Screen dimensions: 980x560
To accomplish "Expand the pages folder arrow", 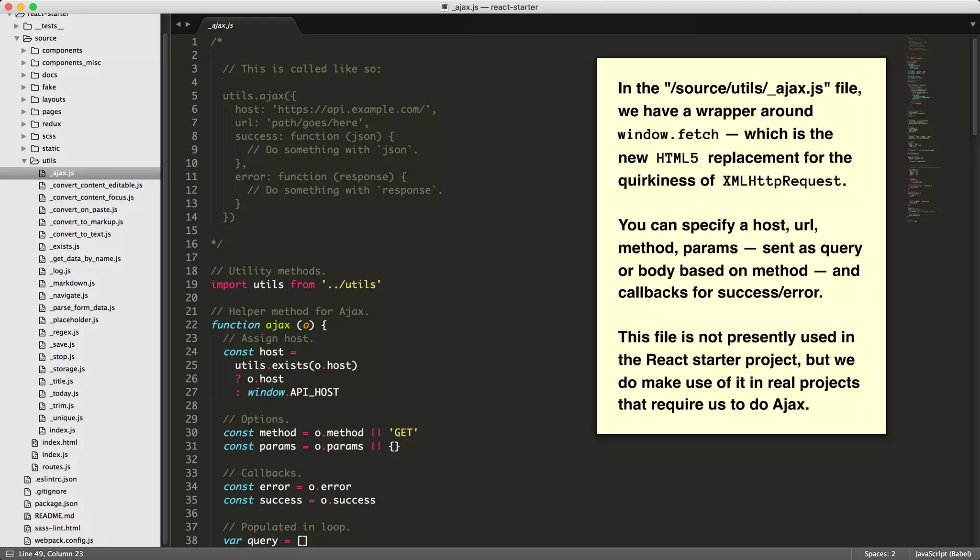I will click(x=24, y=111).
